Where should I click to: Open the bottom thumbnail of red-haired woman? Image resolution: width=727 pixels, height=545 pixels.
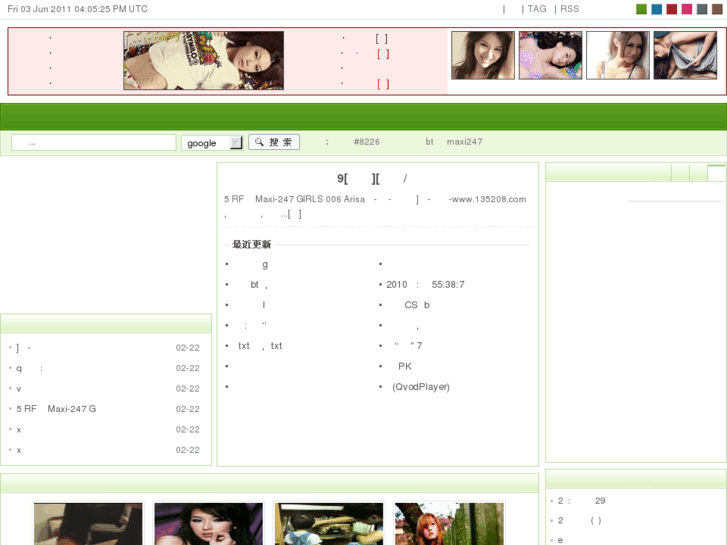(449, 524)
